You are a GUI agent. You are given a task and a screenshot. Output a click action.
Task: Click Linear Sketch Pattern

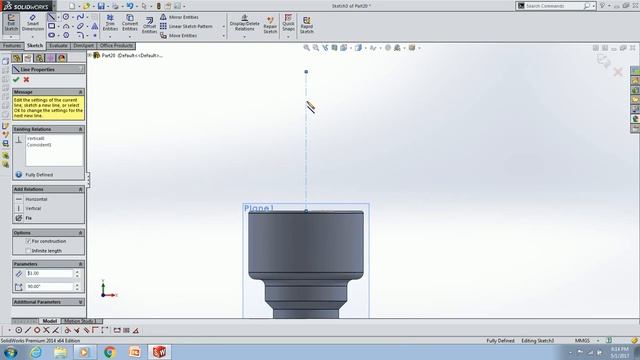coord(186,26)
